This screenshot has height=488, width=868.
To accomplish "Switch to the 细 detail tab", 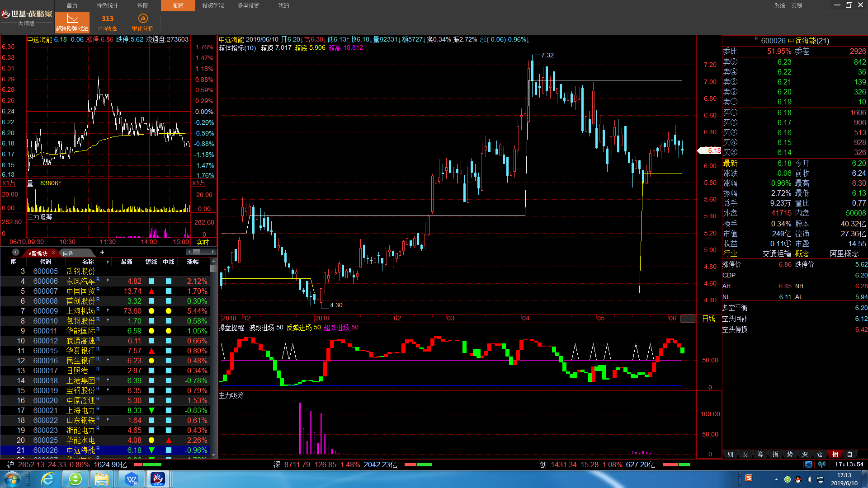I will pyautogui.click(x=730, y=454).
